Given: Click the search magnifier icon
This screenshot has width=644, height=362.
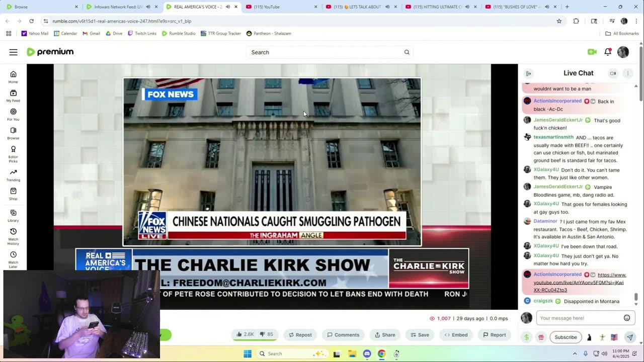Looking at the screenshot, I should click(x=407, y=52).
